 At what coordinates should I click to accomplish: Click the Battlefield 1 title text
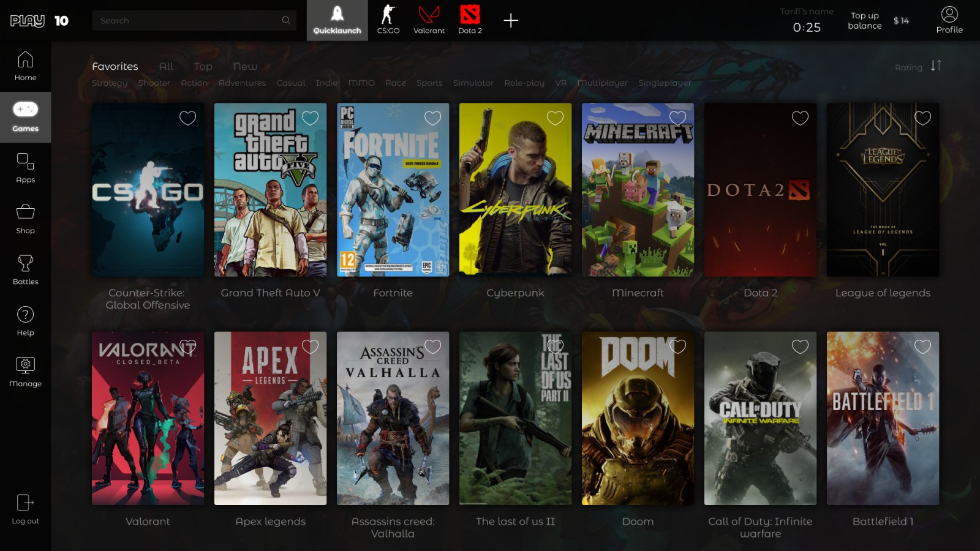(883, 522)
